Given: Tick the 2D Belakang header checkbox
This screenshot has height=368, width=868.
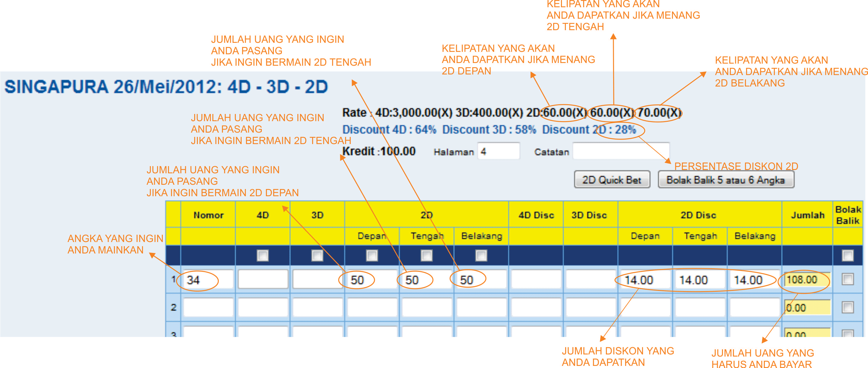Looking at the screenshot, I should pos(481,255).
